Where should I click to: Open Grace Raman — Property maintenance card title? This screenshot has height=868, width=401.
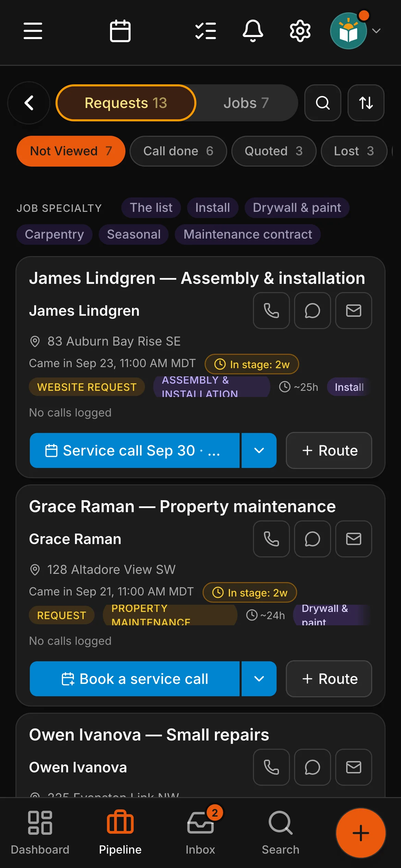182,506
